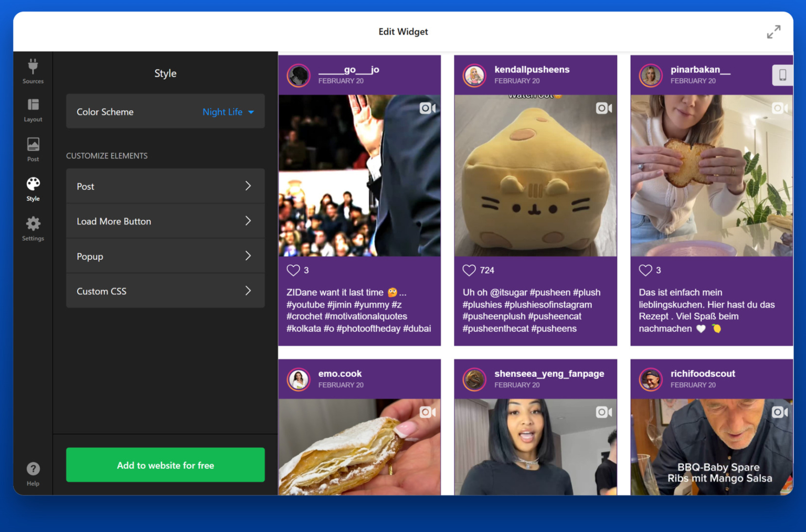The height and width of the screenshot is (532, 806).
Task: Tap the heart on the go__jo post
Action: (293, 270)
